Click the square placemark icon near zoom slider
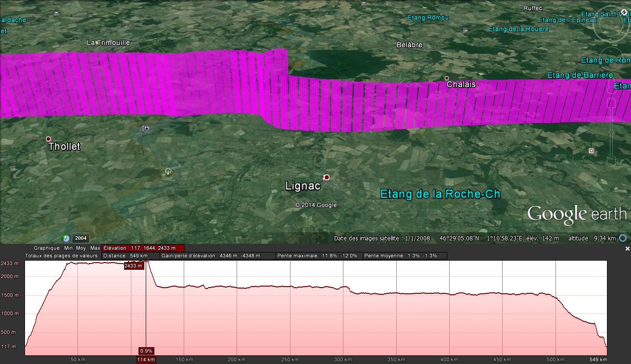Viewport: 631px width, 364px height. pos(591,151)
